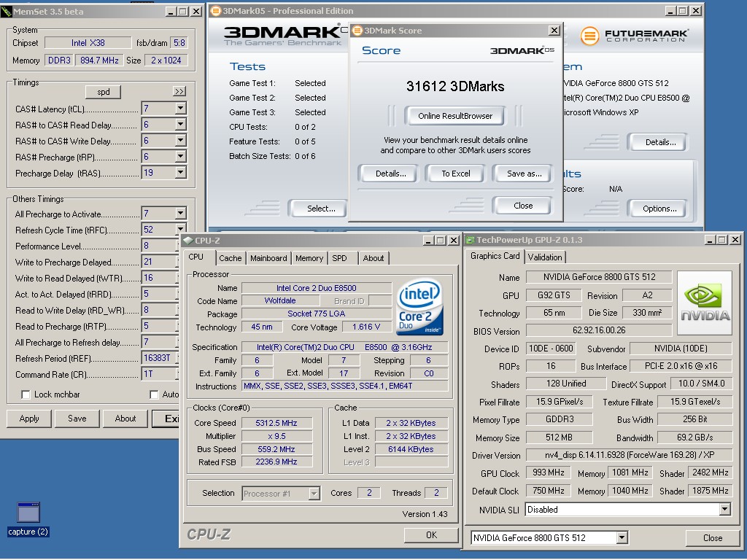Select the CPU tab in CPU-Z

(x=196, y=257)
